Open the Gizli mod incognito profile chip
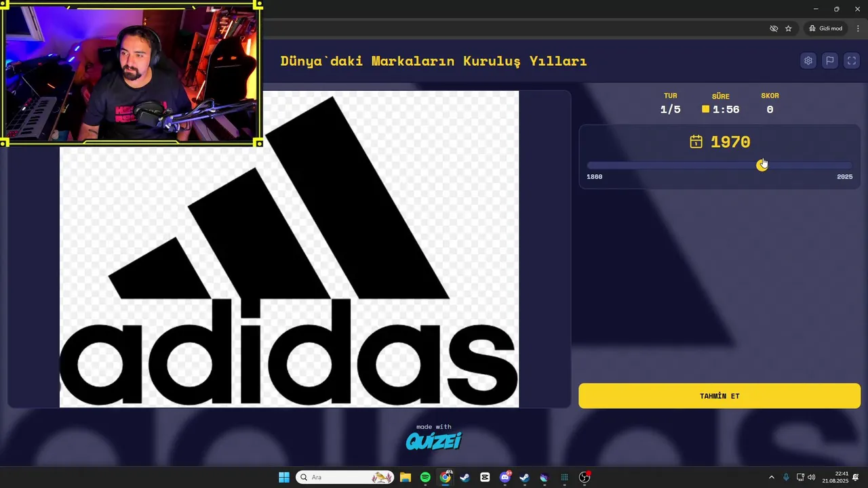 click(825, 28)
